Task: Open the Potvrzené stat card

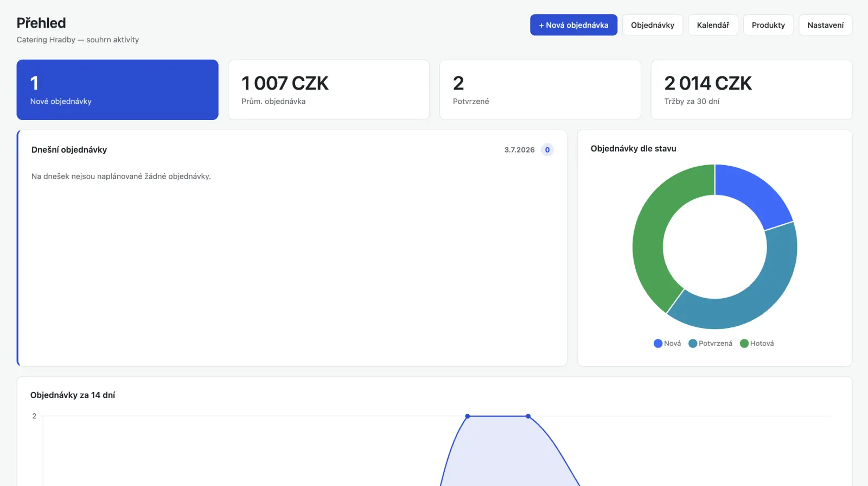Action: (x=540, y=90)
